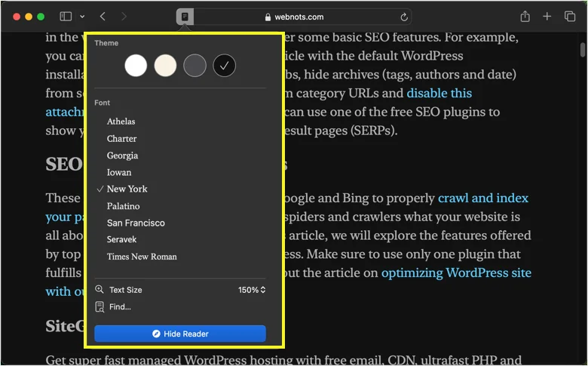Open the Share button in toolbar
The height and width of the screenshot is (366, 588).
point(525,17)
